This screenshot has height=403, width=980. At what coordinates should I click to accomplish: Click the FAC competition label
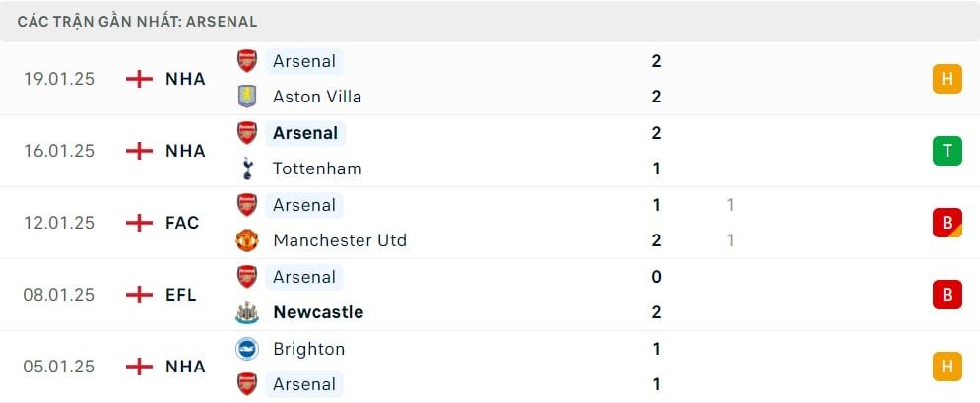point(182,223)
